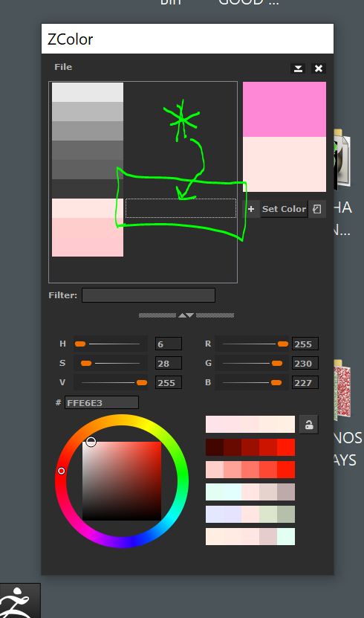
Task: Click the G value field showing 230
Action: pos(305,363)
